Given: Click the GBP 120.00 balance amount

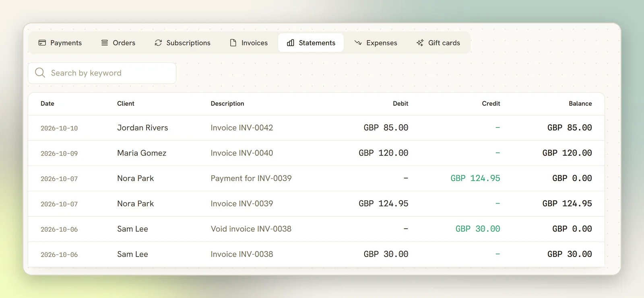Looking at the screenshot, I should pos(567,153).
